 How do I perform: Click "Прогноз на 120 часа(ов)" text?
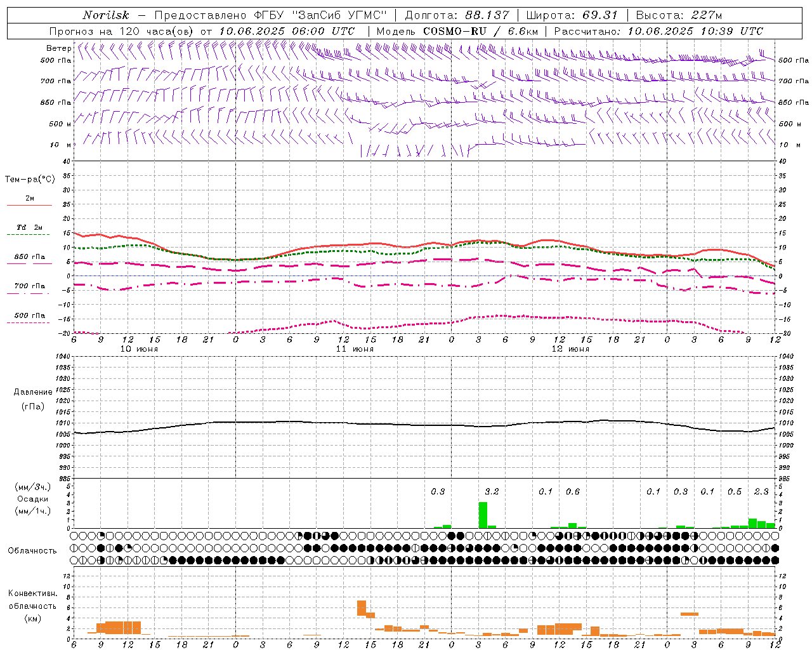(122, 31)
